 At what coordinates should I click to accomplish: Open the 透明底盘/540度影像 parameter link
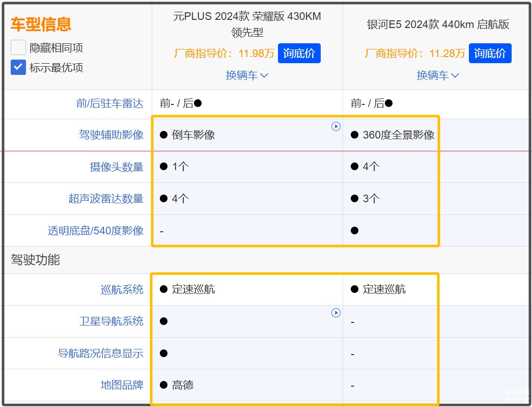coord(96,231)
